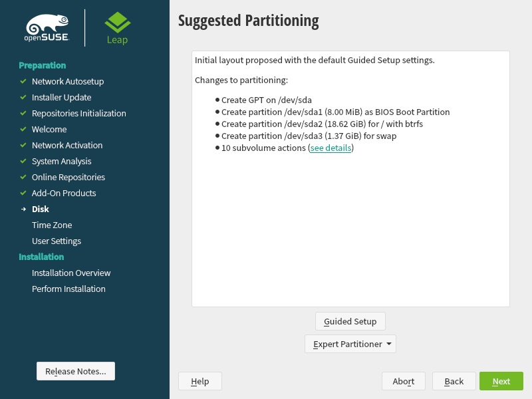Click the checkmark beside Online Repositories
The width and height of the screenshot is (532, 399).
(23, 177)
